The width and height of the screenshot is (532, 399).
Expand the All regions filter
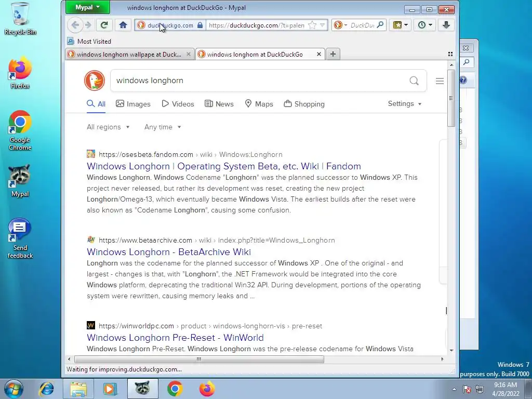108,127
